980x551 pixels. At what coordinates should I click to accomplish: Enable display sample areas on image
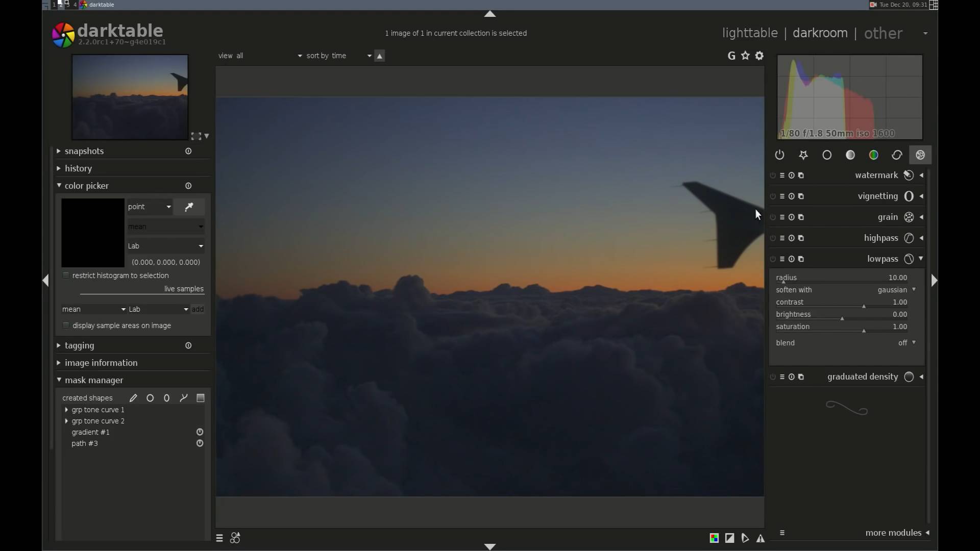click(x=66, y=325)
